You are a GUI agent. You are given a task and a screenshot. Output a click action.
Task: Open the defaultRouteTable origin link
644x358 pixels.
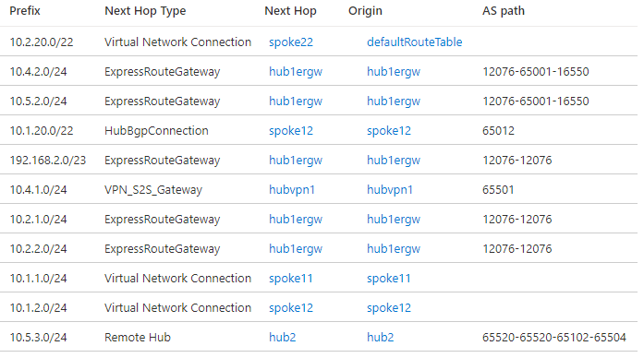[415, 42]
